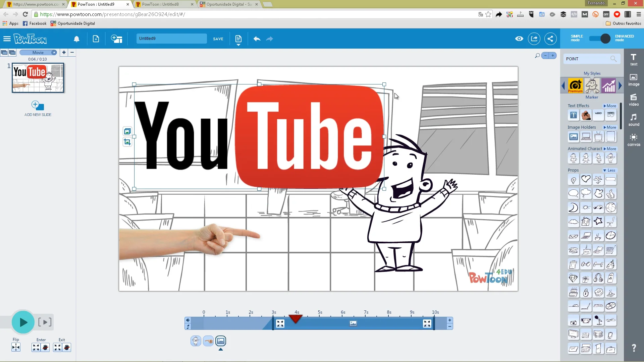Click ADD NEW SLIDE
This screenshot has height=362, width=644.
click(x=38, y=108)
